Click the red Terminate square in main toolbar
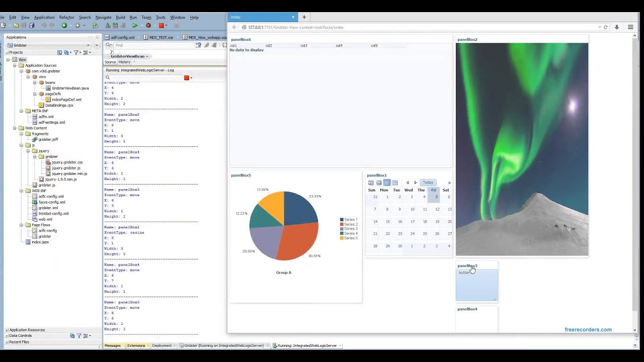 point(161,25)
